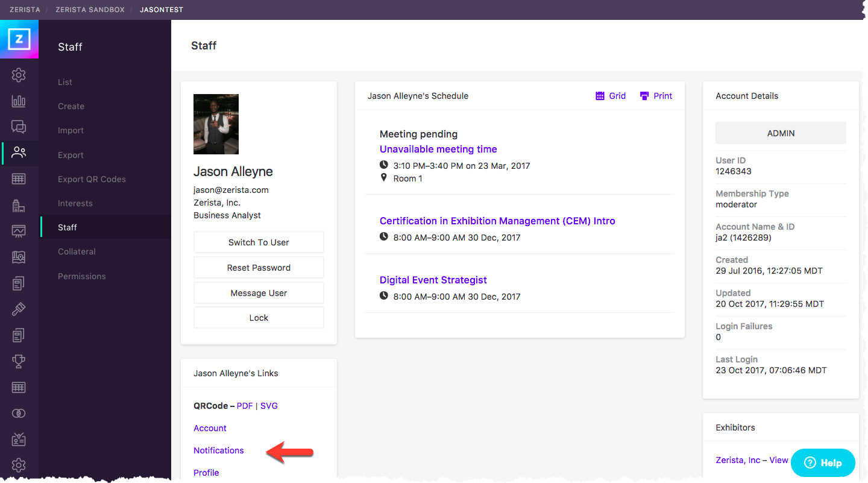The image size is (868, 483).
Task: Open the Help widget
Action: pos(823,463)
